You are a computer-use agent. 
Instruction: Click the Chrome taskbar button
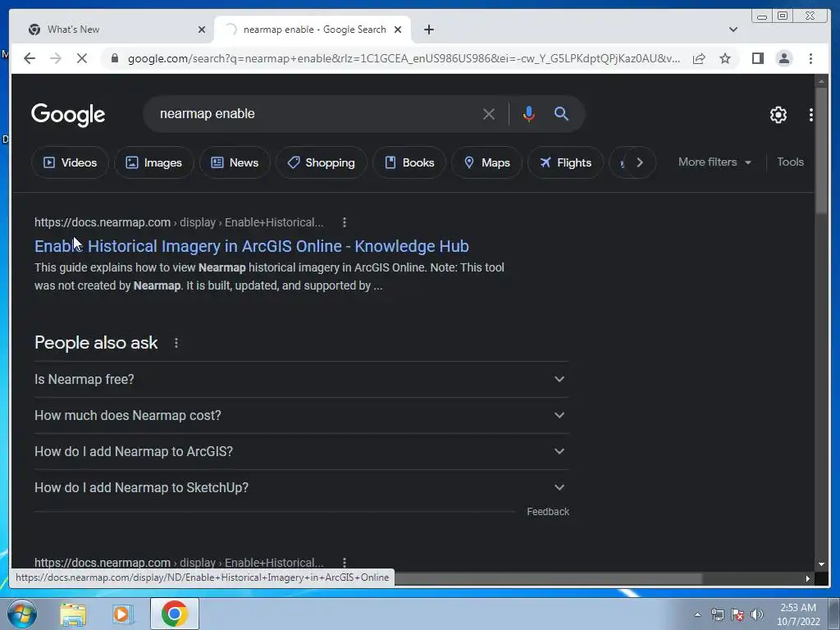click(x=174, y=614)
